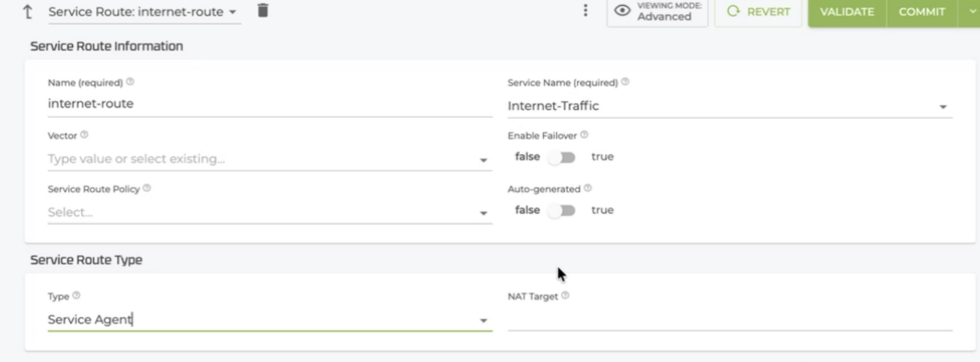
Task: Expand the Service Name Internet-Traffic dropdown
Action: point(943,107)
